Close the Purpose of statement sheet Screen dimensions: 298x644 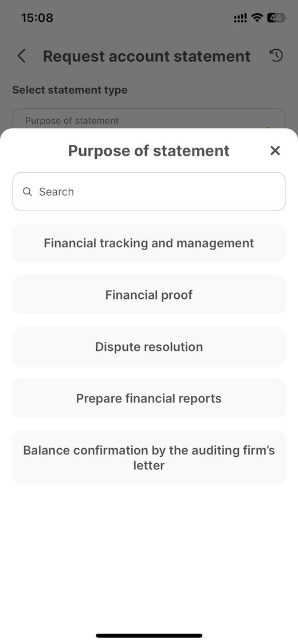(x=275, y=151)
